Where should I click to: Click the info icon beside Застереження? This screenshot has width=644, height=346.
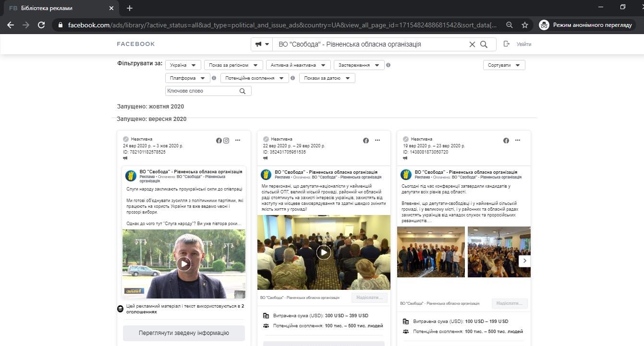point(389,65)
